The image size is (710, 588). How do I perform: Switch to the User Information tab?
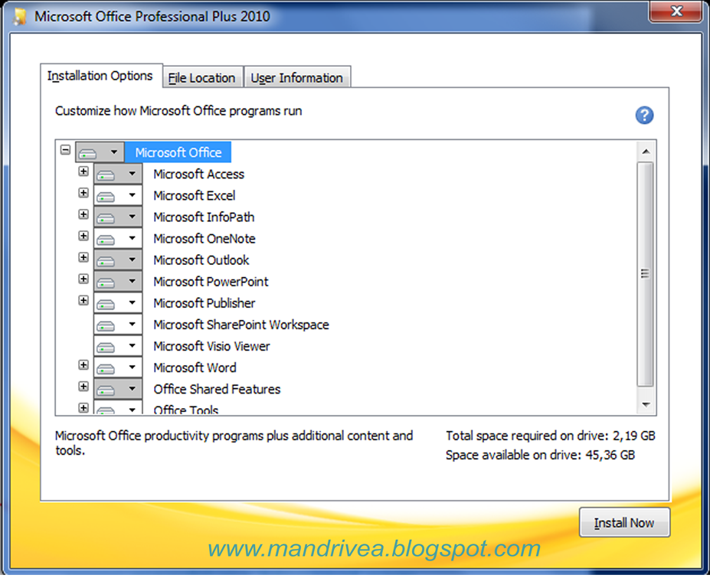pyautogui.click(x=297, y=78)
